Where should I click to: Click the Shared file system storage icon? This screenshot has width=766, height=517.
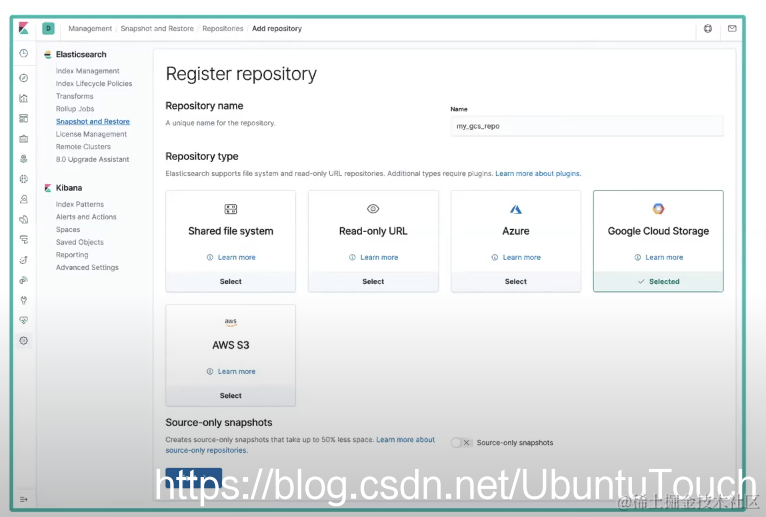tap(231, 209)
